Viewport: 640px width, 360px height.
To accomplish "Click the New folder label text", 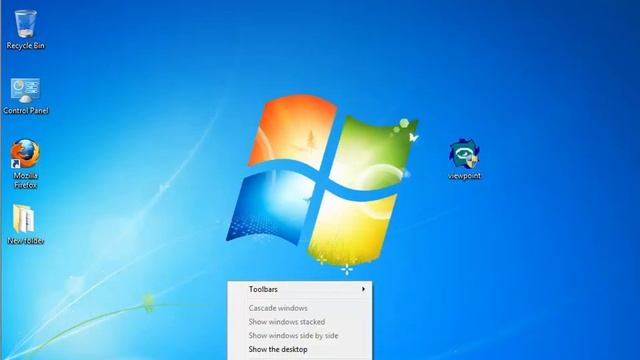I will point(25,241).
